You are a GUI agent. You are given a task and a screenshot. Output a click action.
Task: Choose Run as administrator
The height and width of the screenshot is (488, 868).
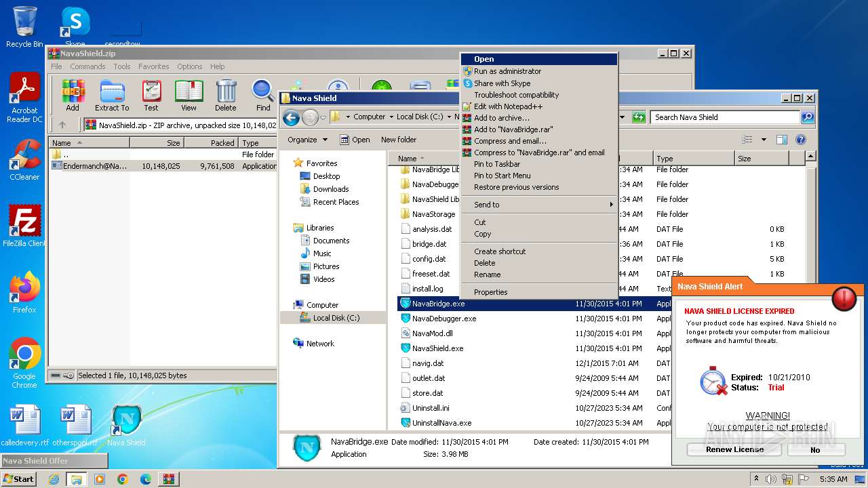click(x=538, y=71)
